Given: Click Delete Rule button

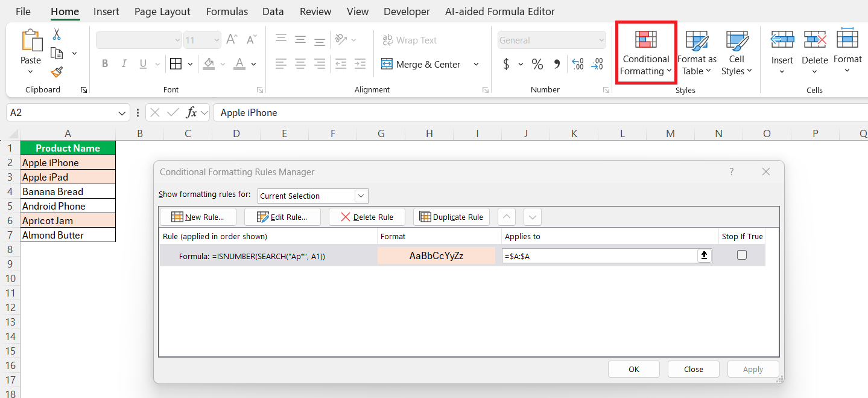Looking at the screenshot, I should pos(367,217).
